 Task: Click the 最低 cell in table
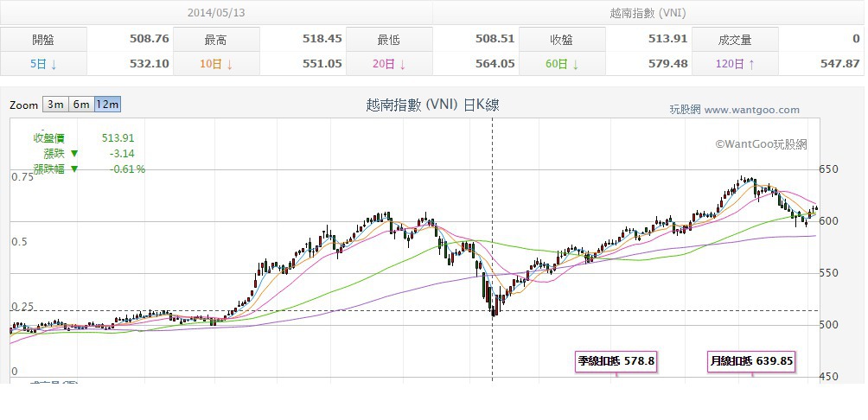coord(389,39)
